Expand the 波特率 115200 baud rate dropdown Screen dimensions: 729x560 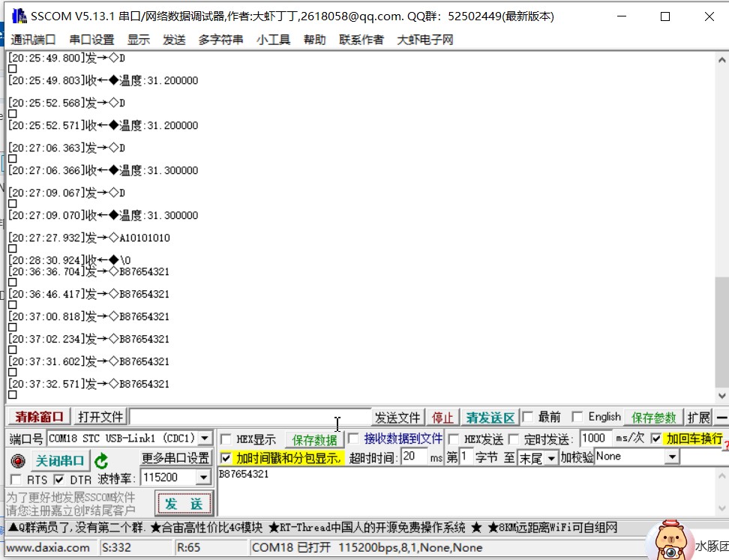pos(203,478)
